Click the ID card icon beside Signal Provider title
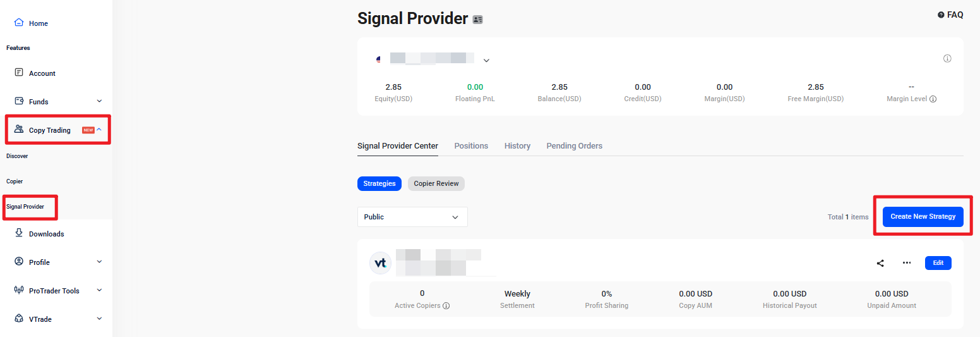Image resolution: width=980 pixels, height=337 pixels. [x=477, y=20]
